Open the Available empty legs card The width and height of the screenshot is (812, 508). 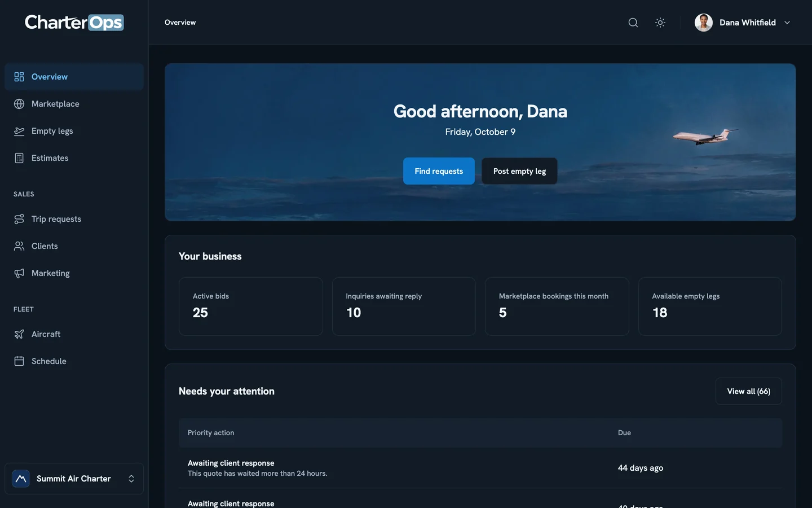pos(710,306)
